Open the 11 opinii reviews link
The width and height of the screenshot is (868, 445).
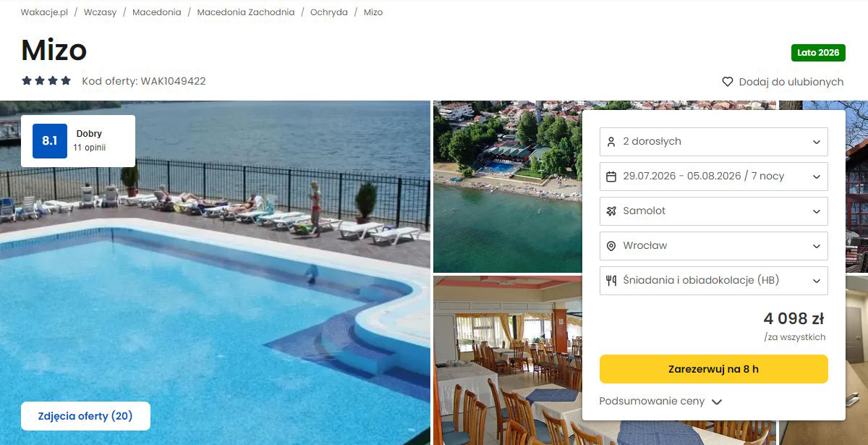coord(90,148)
